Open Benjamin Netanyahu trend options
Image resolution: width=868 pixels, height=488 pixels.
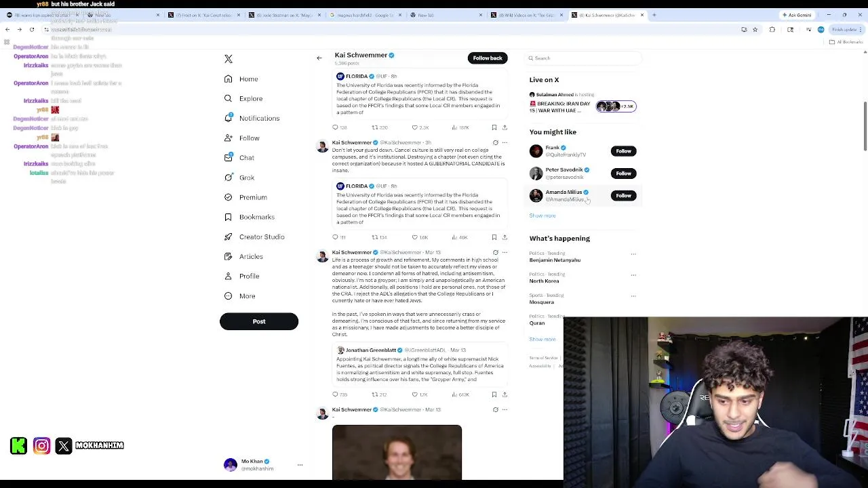point(633,254)
